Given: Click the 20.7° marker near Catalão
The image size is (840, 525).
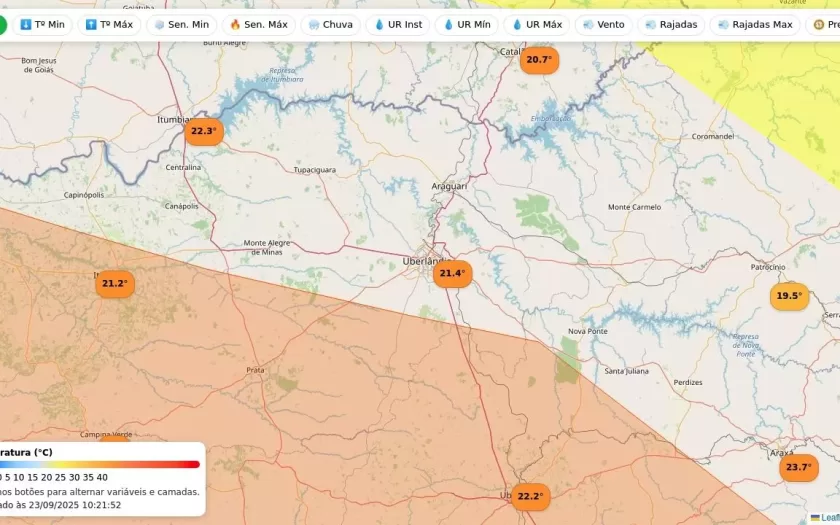Looking at the screenshot, I should coord(539,60).
